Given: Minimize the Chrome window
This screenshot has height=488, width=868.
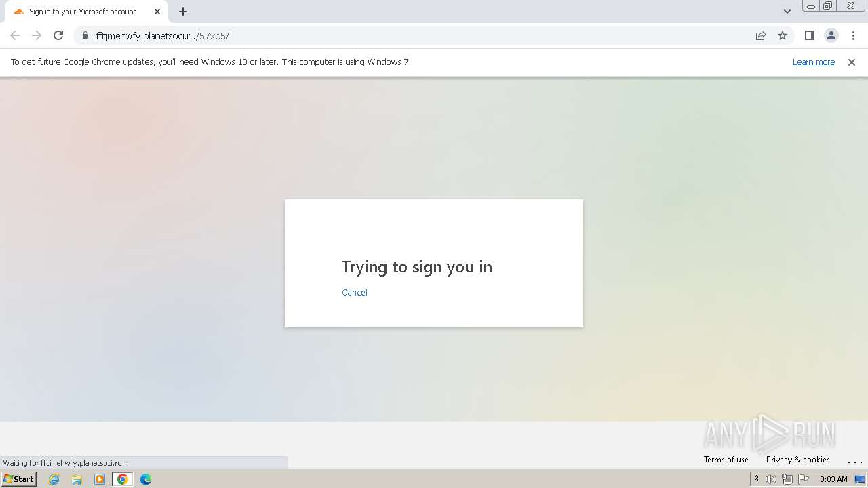Looking at the screenshot, I should pyautogui.click(x=811, y=6).
